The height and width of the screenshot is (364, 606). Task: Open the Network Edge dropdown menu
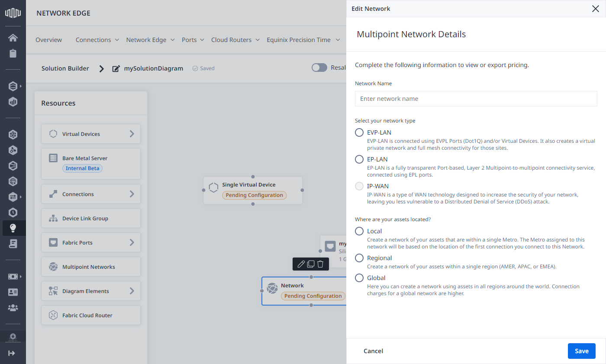point(151,40)
